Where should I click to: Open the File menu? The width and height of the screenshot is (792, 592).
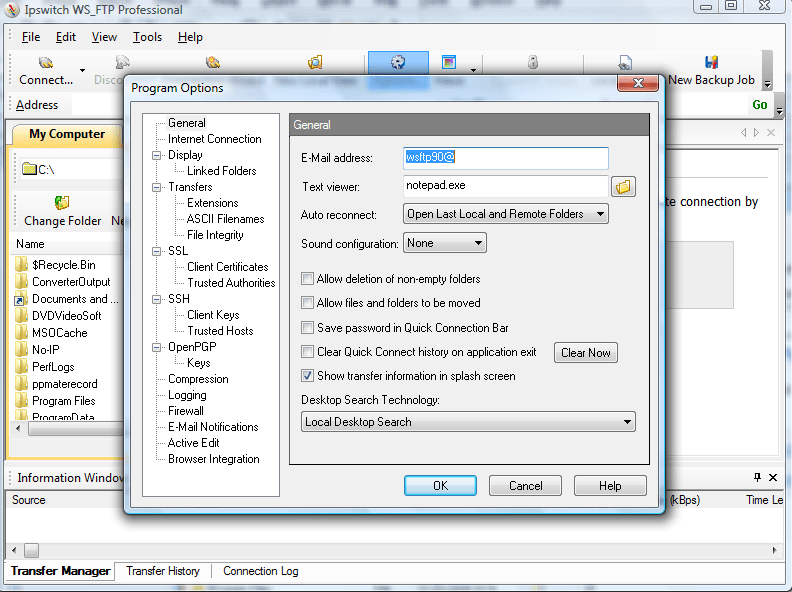[31, 37]
